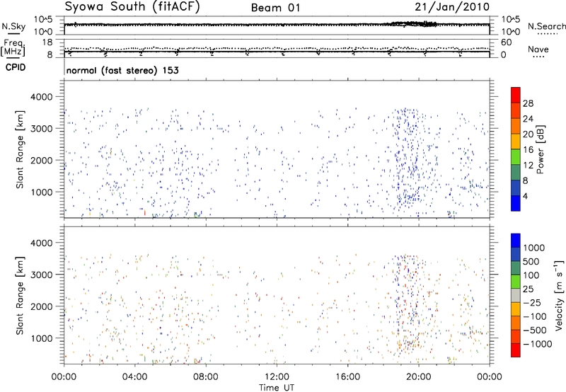Viewport: 566px width, 392px height.
Task: Pick the gray -25 to 25 velocity segment
Action: click(x=516, y=295)
